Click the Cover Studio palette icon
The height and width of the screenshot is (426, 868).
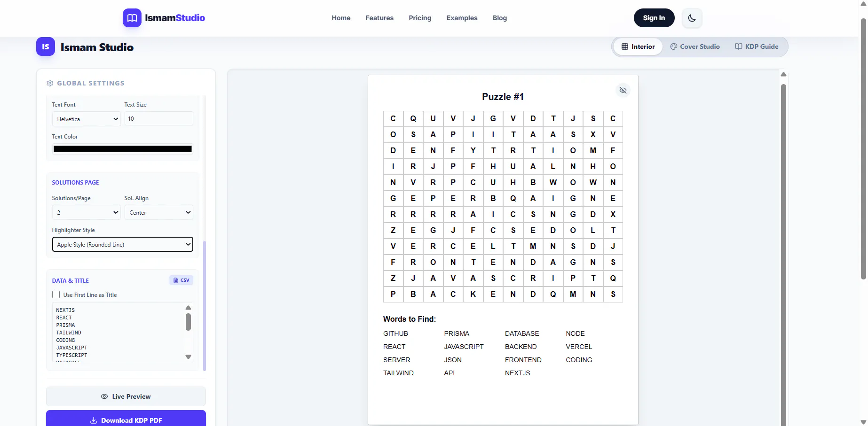[x=674, y=46]
